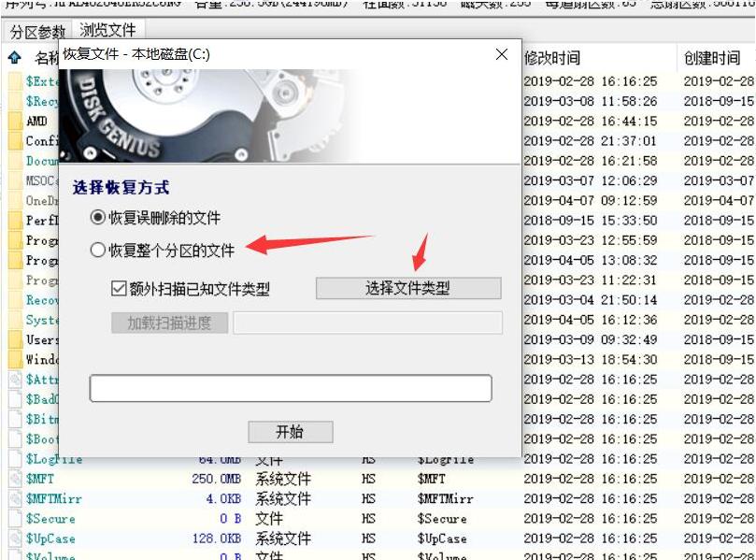Image resolution: width=756 pixels, height=560 pixels.
Task: Click modified time 2019-04-05 16:12:36
Action: click(x=591, y=320)
